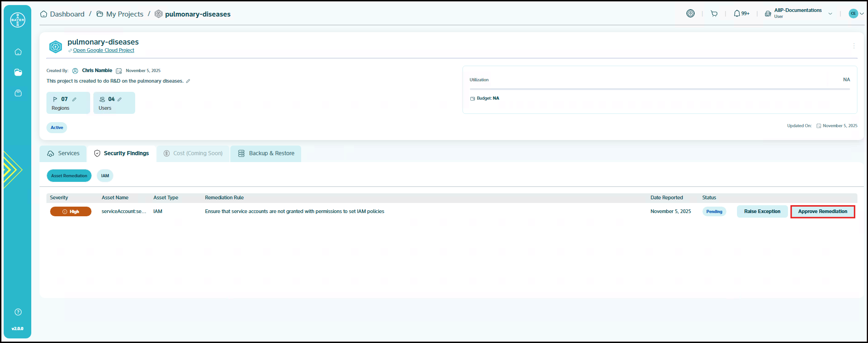The width and height of the screenshot is (868, 343).
Task: Open the projects folder icon in the sidebar
Action: [18, 73]
